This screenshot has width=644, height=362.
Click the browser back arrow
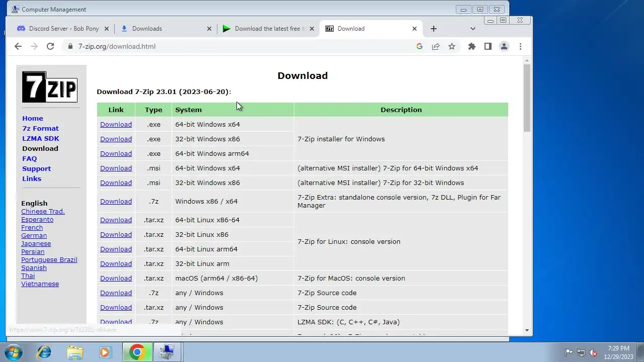click(x=18, y=46)
